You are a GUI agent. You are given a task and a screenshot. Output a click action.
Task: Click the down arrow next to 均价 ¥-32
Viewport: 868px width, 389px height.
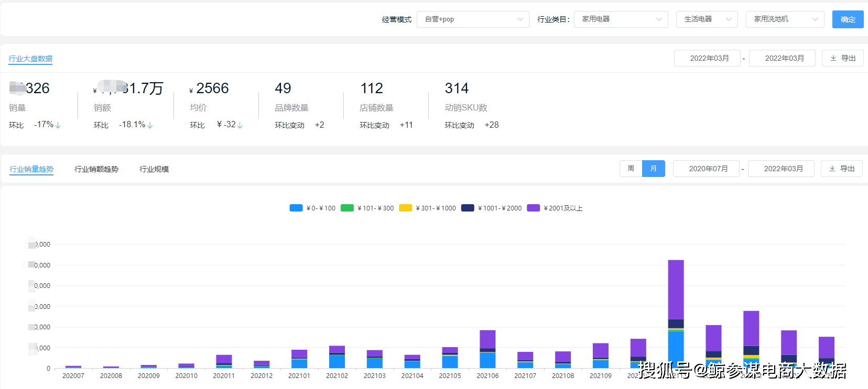click(240, 125)
